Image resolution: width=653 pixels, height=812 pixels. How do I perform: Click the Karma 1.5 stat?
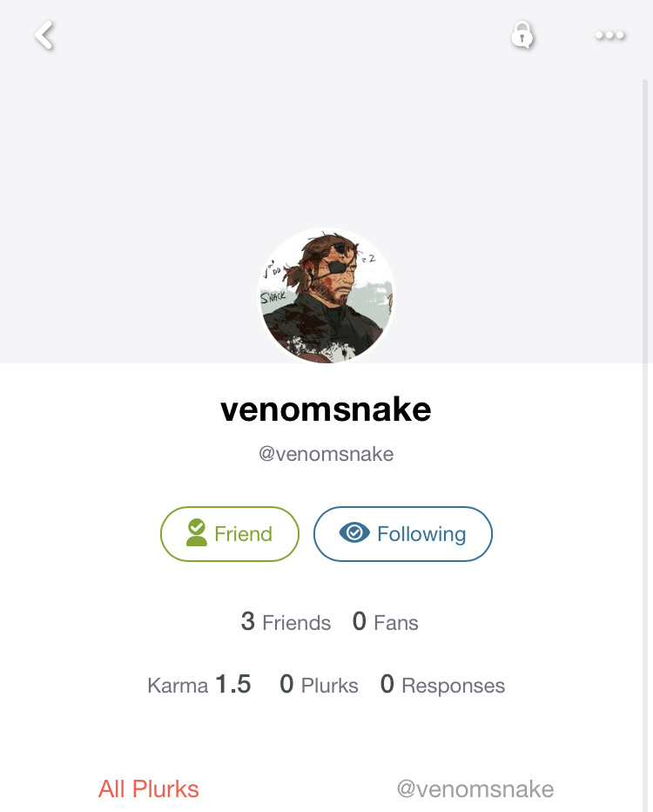tap(199, 685)
